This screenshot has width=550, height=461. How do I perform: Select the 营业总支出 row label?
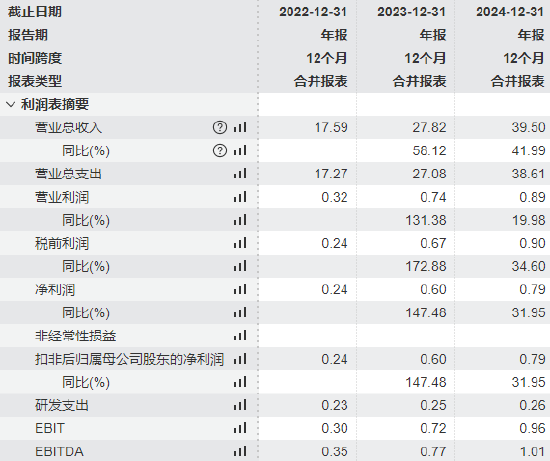[68, 174]
